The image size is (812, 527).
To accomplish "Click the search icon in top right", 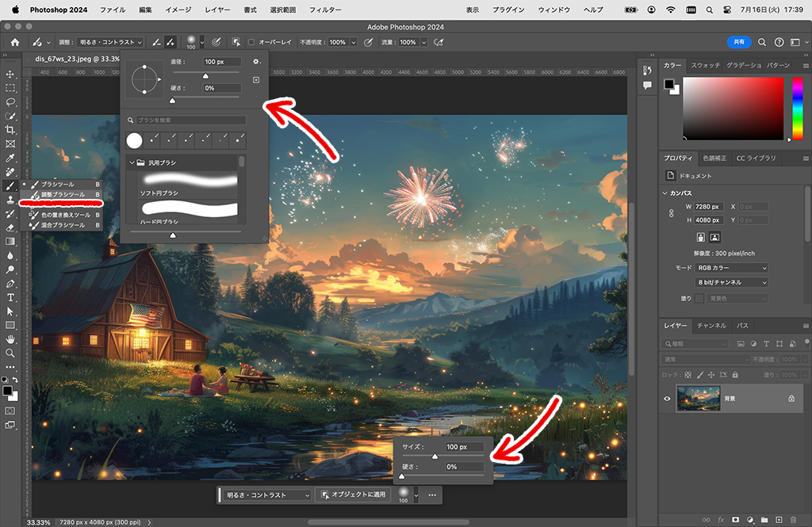I will click(762, 43).
